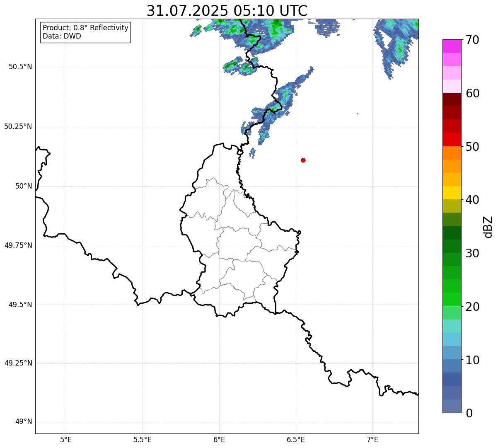Click the bright red swatch just above 50 dBZ
Viewport: 498px width, 448px height.
pyautogui.click(x=452, y=140)
